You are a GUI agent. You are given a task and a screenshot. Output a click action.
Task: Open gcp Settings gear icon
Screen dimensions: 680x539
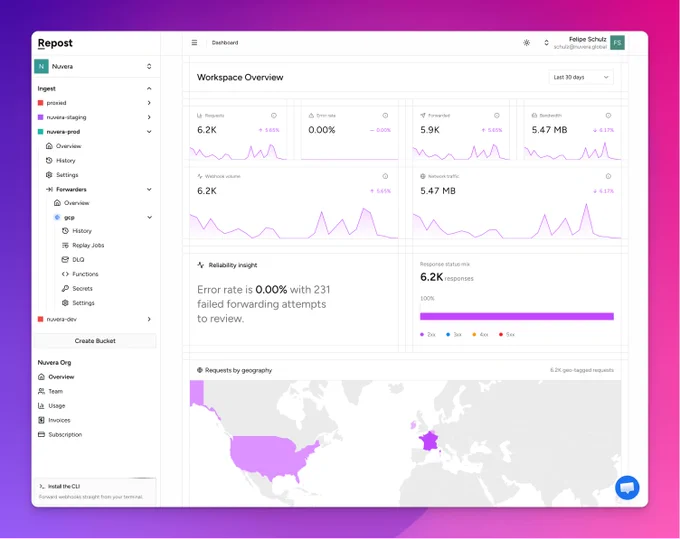point(65,303)
